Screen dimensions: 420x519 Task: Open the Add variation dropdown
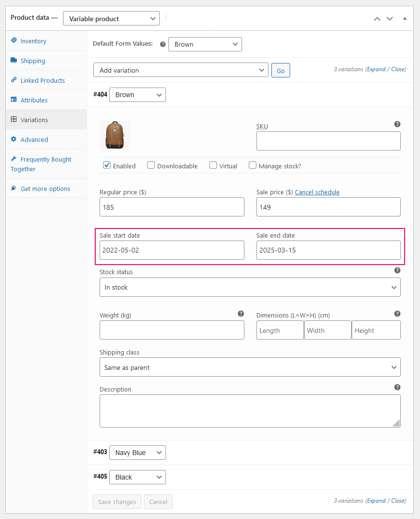180,70
